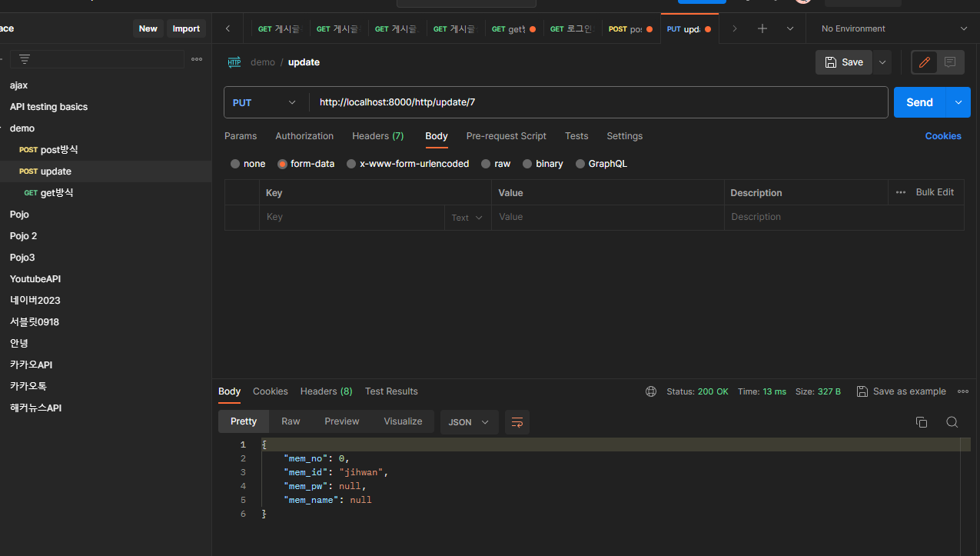Screen dimensions: 980x556
Task: Toggle response line wrap icon
Action: tap(517, 422)
